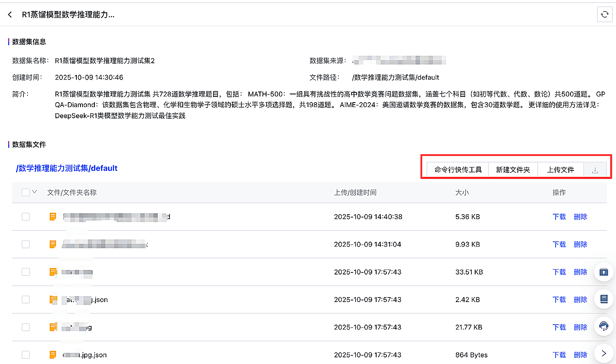Delete the 2.42 KB json file
The height and width of the screenshot is (364, 616).
tap(580, 300)
